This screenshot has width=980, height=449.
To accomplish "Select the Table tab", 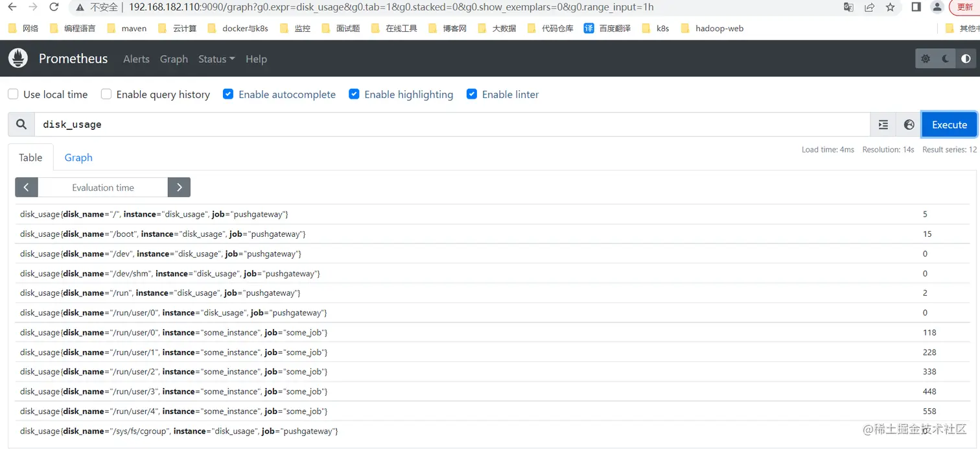I will point(30,158).
